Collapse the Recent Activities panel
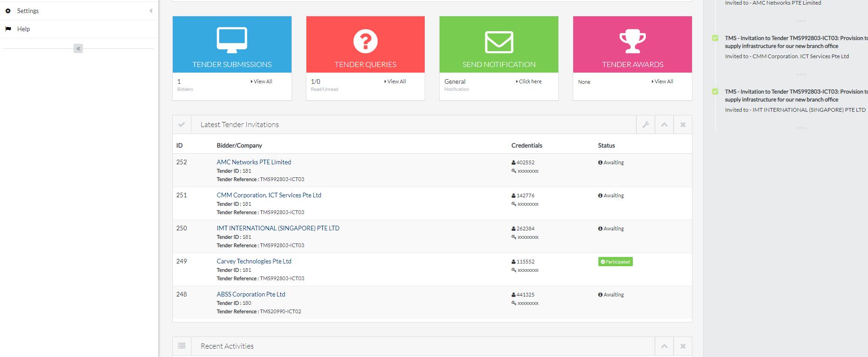868x357 pixels. [x=664, y=346]
